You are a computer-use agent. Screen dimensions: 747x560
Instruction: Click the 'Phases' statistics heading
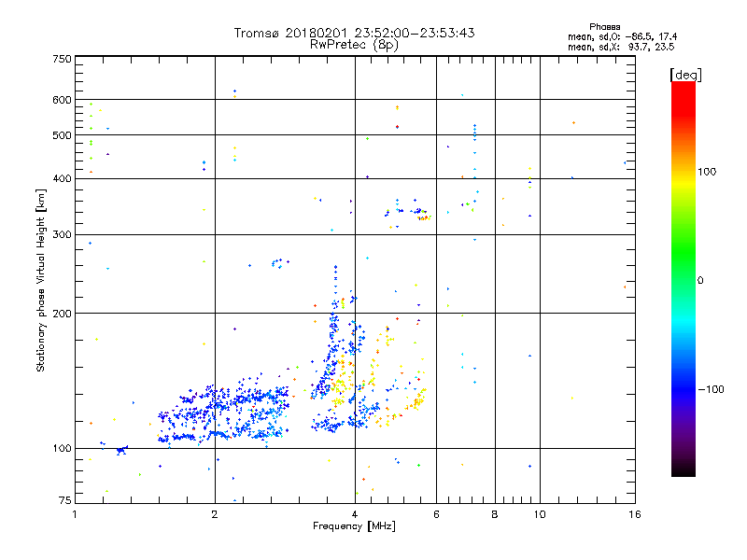tap(604, 27)
